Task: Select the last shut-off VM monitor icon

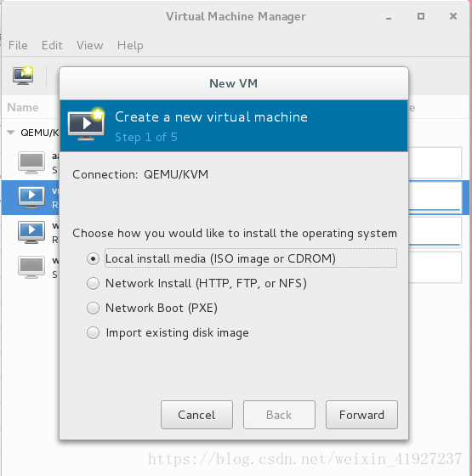Action: pos(31,267)
